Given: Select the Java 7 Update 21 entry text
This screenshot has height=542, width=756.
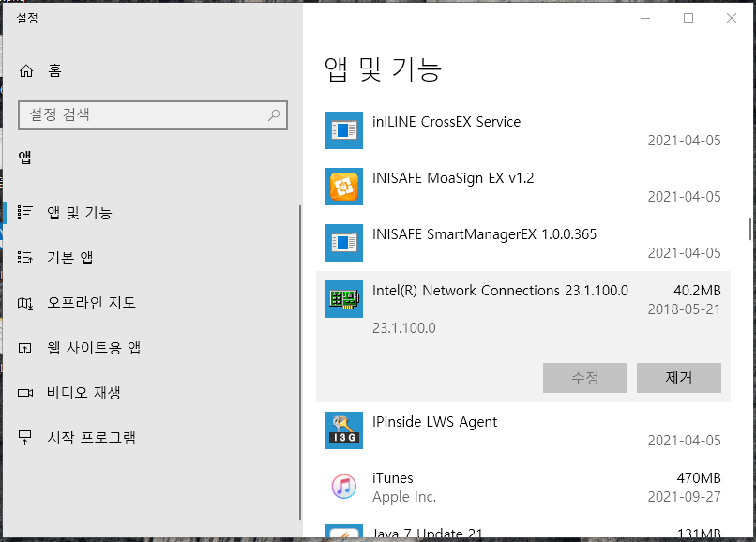Looking at the screenshot, I should point(428,533).
